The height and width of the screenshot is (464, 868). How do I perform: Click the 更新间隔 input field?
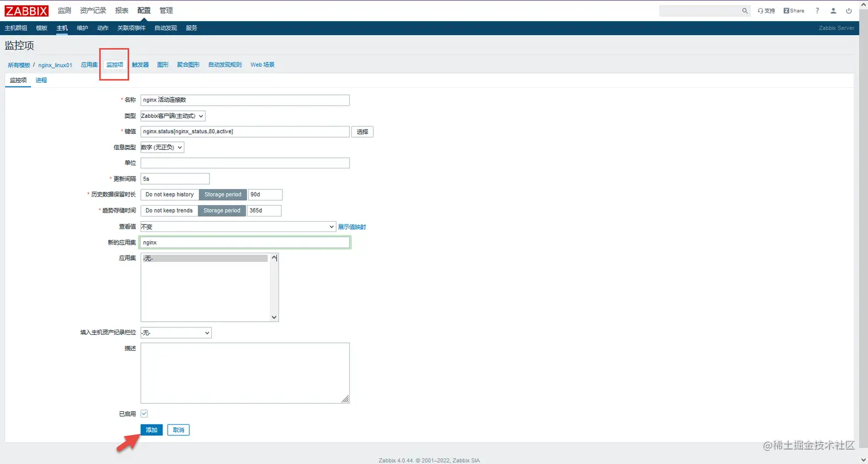point(175,179)
